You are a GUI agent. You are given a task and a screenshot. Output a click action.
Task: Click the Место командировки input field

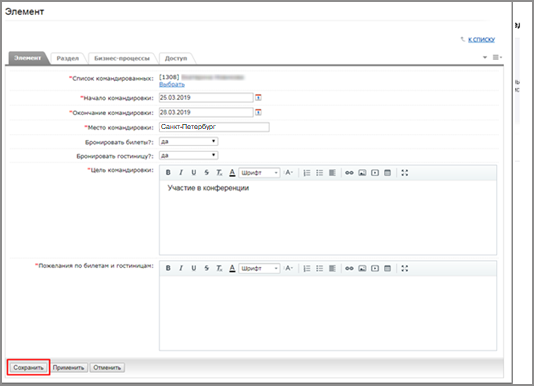pos(214,127)
